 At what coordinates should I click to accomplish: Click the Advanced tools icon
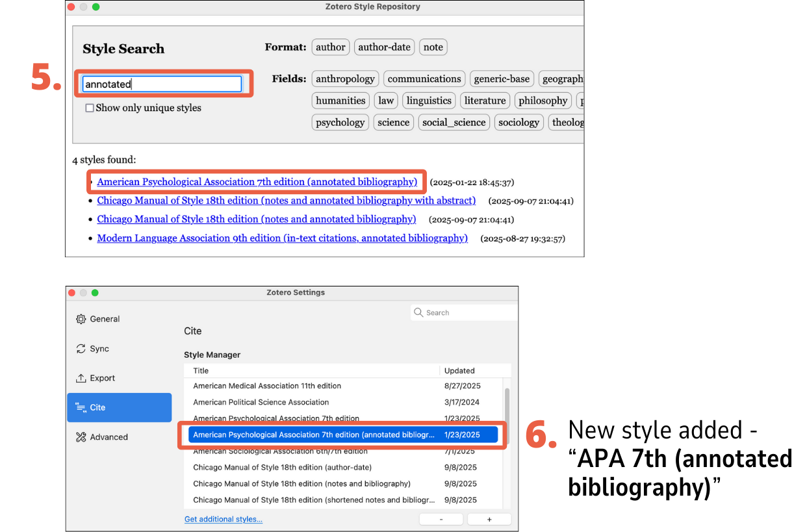(x=81, y=437)
